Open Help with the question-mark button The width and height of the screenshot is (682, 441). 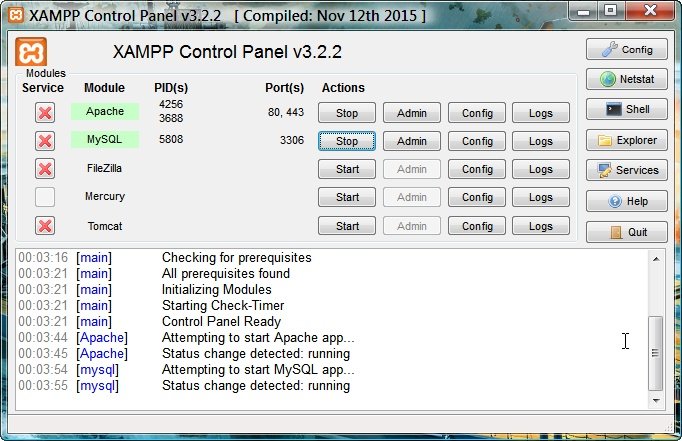(x=626, y=201)
